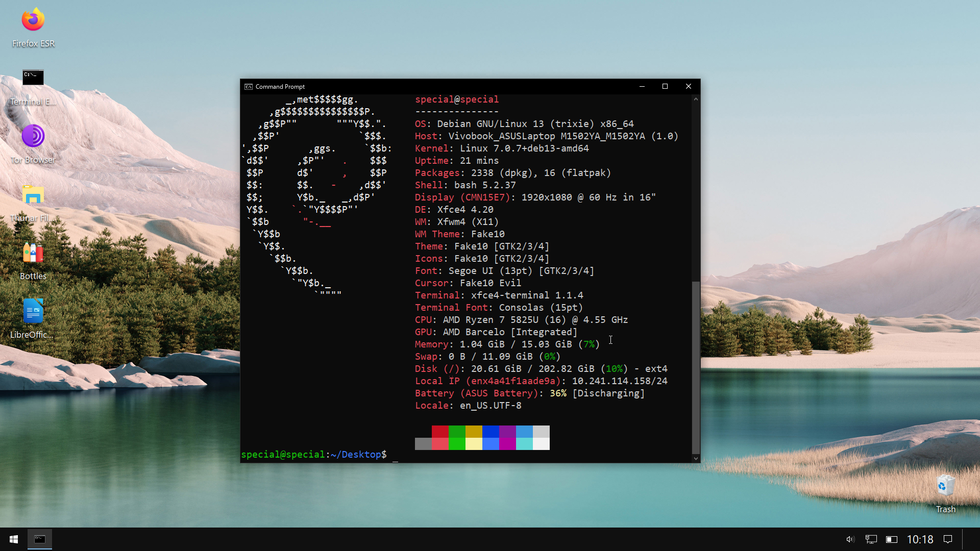Open the notification center icon

[x=948, y=539]
